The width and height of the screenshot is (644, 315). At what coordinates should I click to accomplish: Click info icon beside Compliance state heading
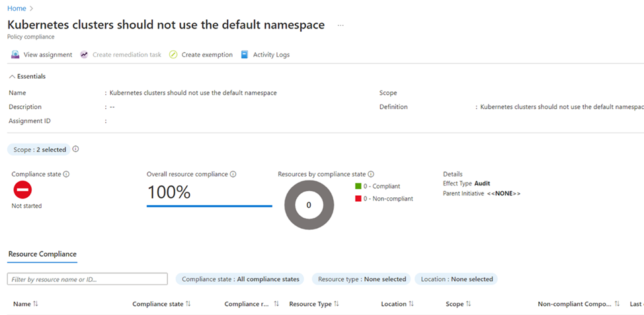66,174
